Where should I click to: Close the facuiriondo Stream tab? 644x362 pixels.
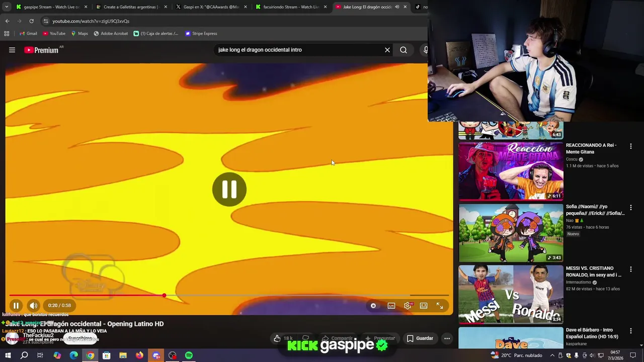click(x=325, y=7)
